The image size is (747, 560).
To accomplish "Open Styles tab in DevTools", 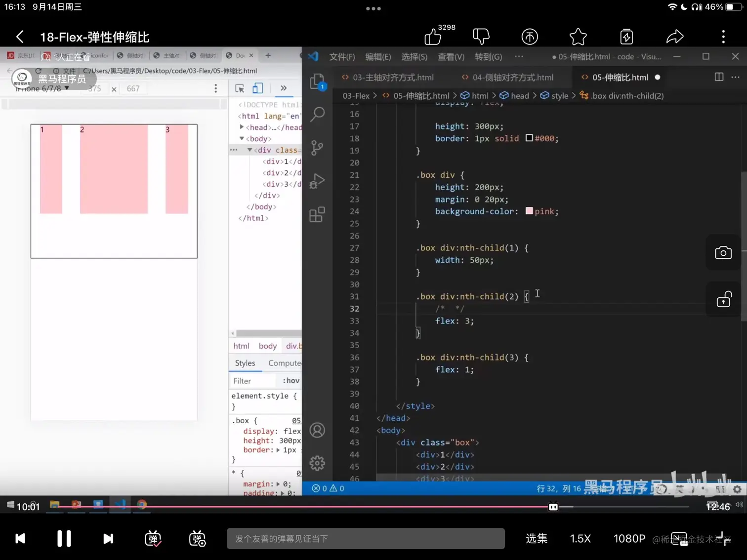I will click(245, 363).
